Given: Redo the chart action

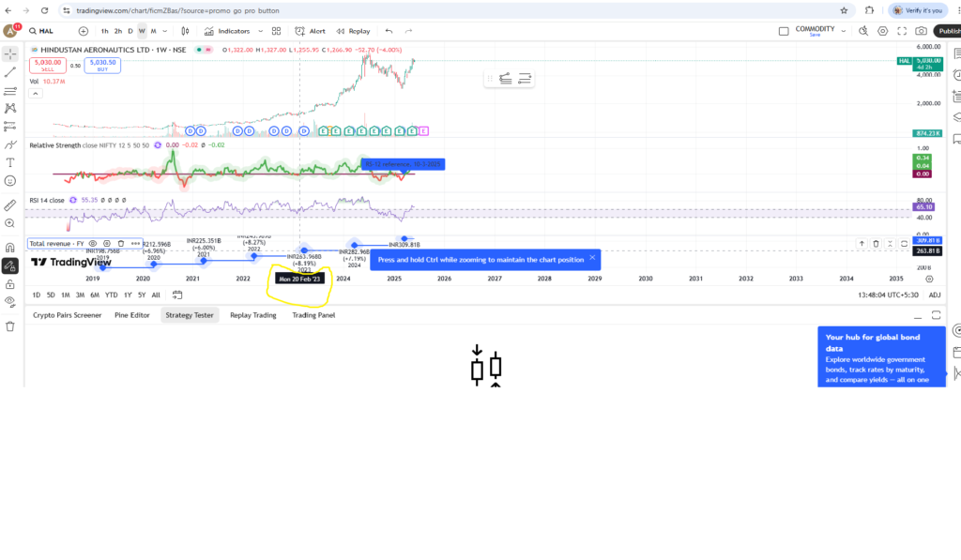Looking at the screenshot, I should (408, 31).
